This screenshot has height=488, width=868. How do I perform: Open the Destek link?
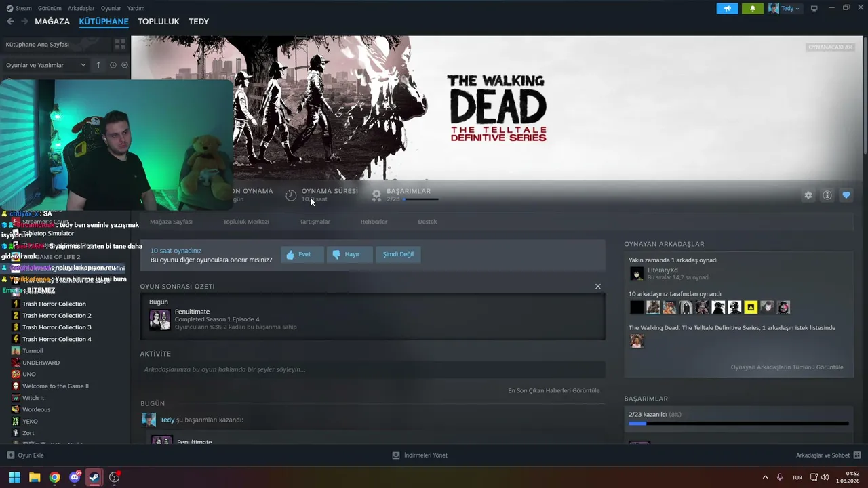click(x=427, y=222)
